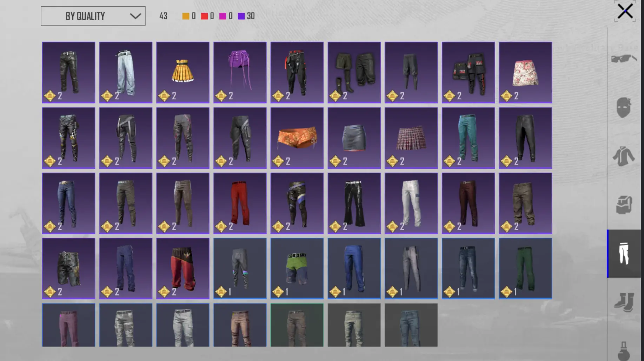Filter by red quality swatch

[204, 16]
